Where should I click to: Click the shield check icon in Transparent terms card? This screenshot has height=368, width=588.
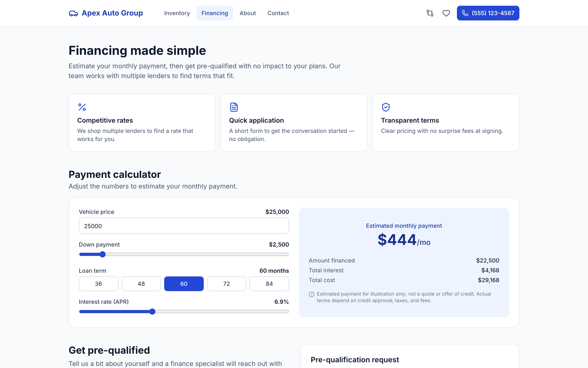point(386,107)
